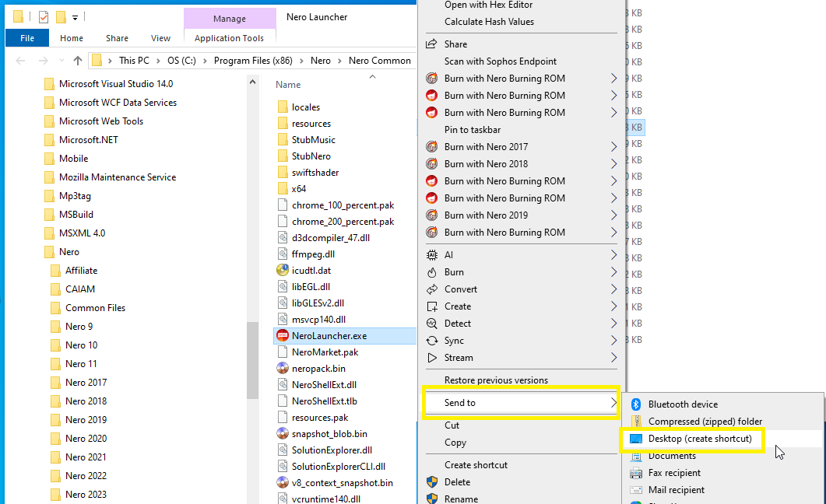The height and width of the screenshot is (504, 826).
Task: Click the breadcrumb chevron after Program Files (x86)
Action: [301, 61]
